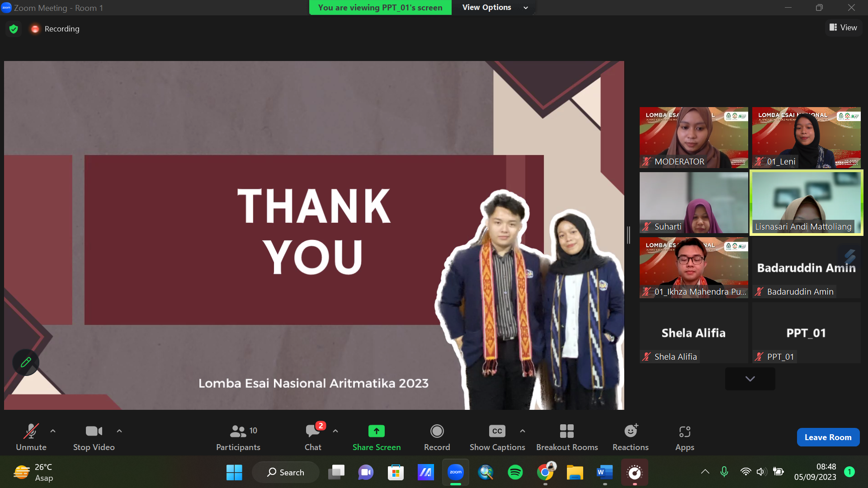Open the Participants panel
The width and height of the screenshot is (868, 488).
[238, 437]
